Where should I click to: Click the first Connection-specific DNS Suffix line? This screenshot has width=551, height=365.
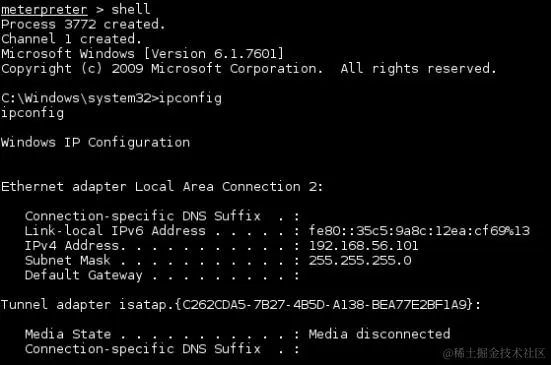162,216
